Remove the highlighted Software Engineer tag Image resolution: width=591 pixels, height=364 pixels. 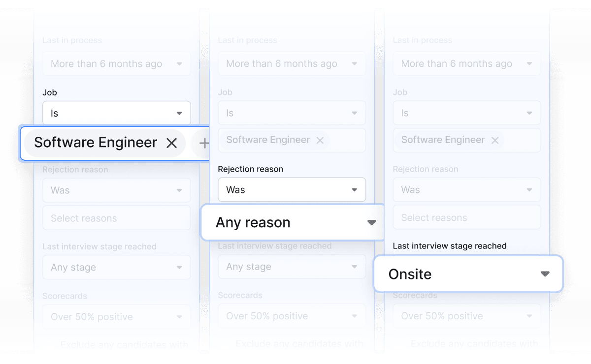171,143
